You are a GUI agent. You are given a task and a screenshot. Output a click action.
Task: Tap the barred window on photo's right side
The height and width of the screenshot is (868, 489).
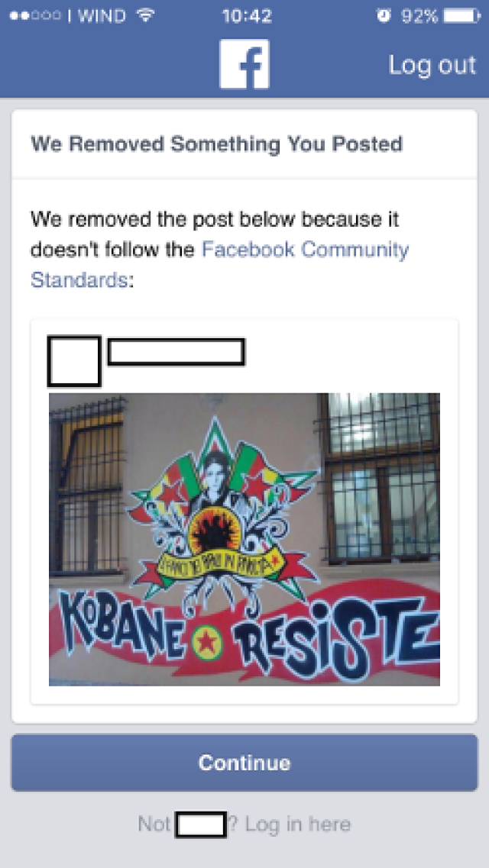tap(379, 479)
